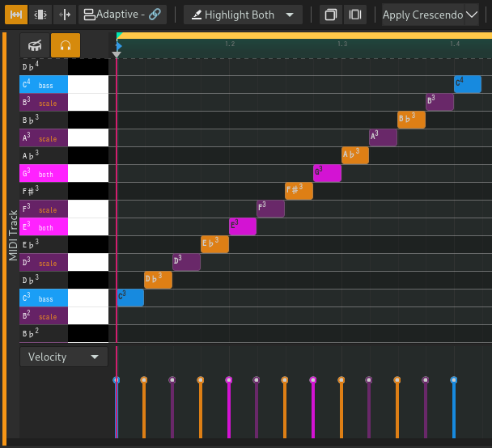492x448 pixels.
Task: Click the last blue velocity handle
Action: 453,380
